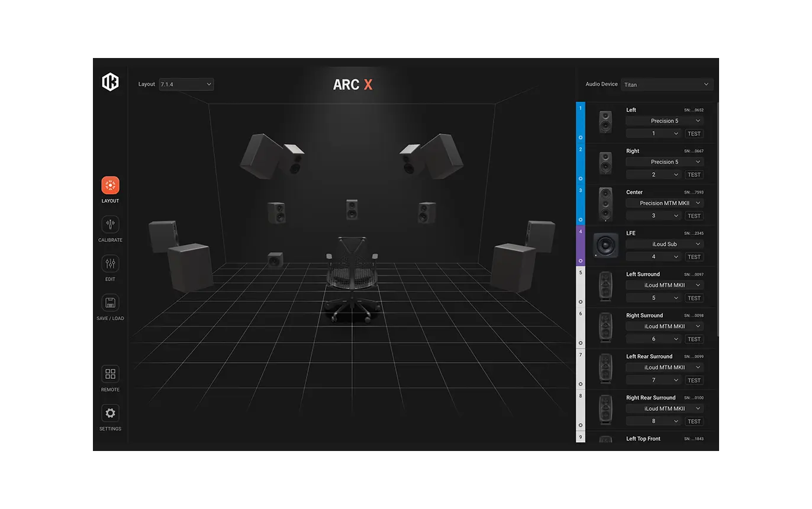Open the Audio Device Titan dropdown

click(x=667, y=85)
